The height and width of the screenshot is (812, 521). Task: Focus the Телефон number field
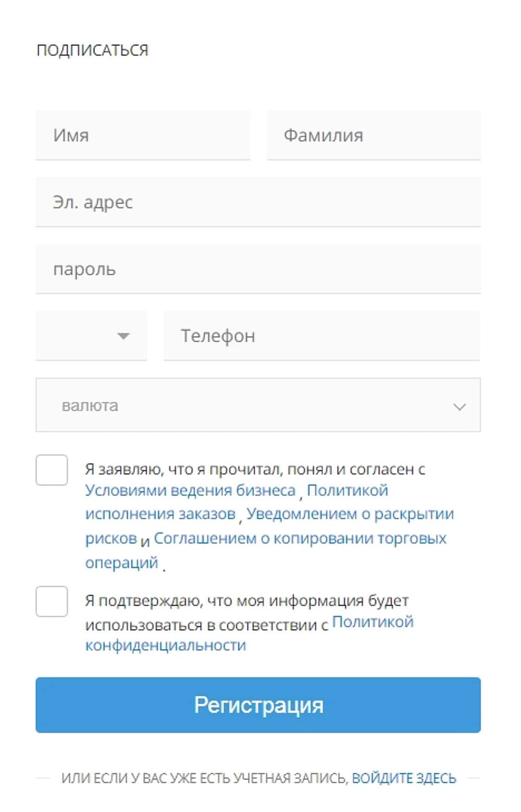[x=321, y=336]
